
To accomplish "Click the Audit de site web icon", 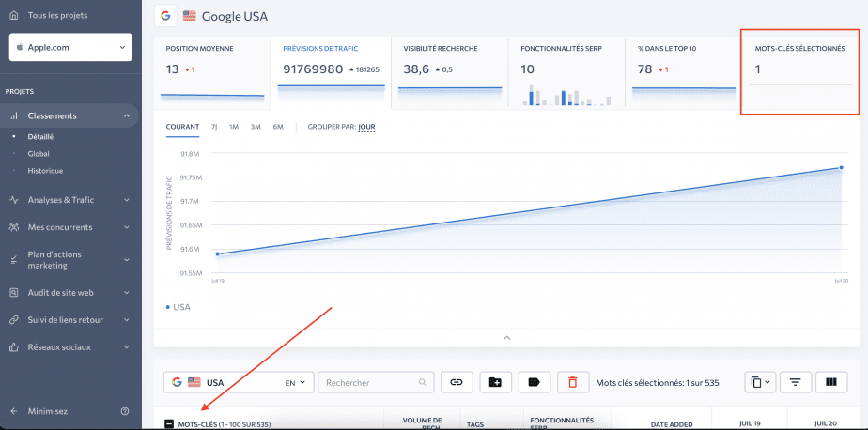I will [x=14, y=292].
